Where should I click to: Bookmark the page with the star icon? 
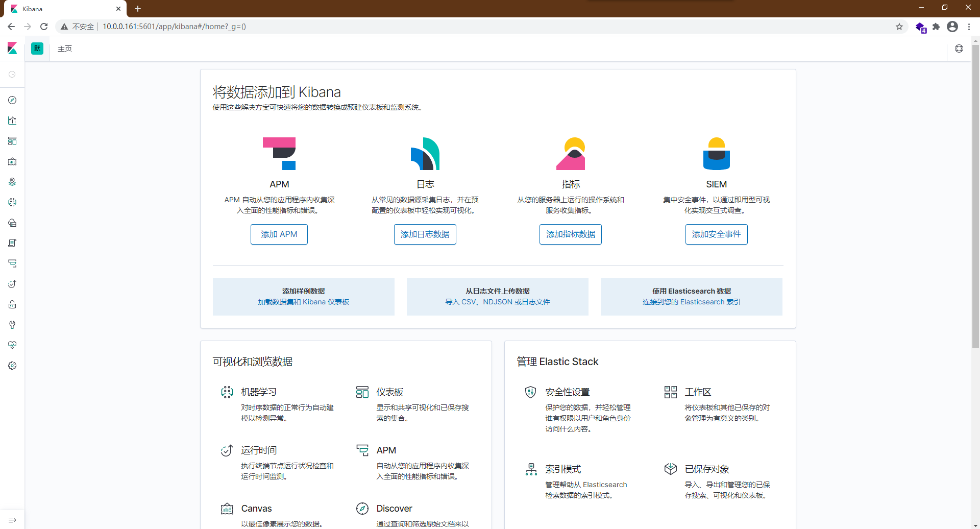click(899, 27)
